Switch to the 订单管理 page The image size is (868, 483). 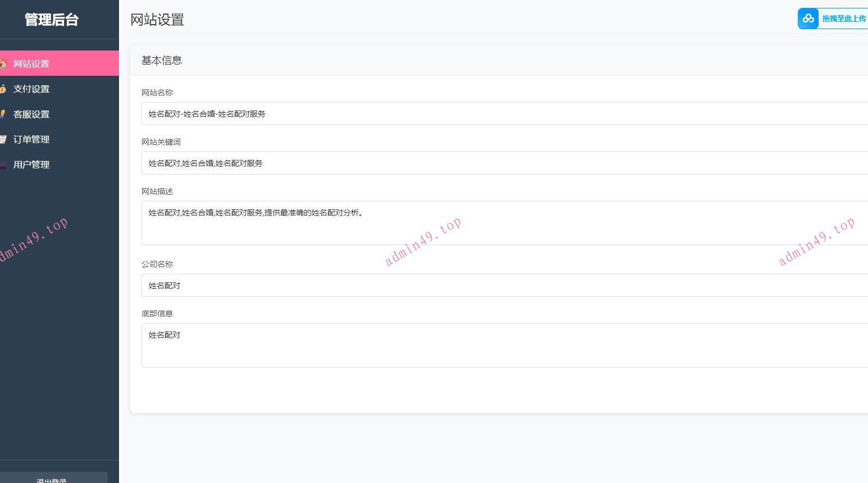[x=31, y=139]
